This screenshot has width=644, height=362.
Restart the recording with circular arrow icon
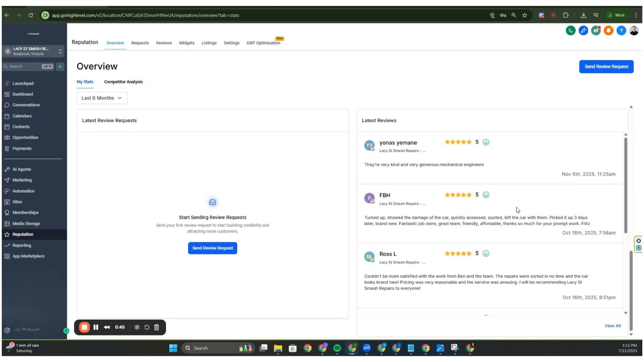coord(147,327)
